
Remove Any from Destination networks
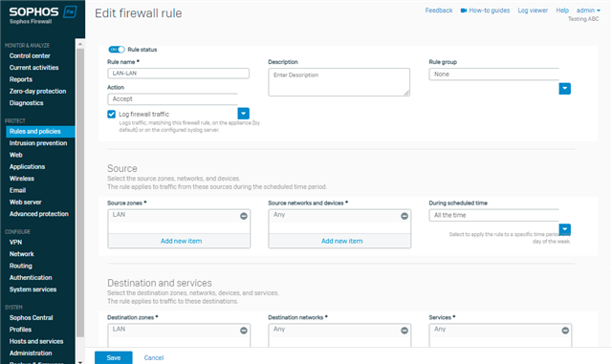404,331
